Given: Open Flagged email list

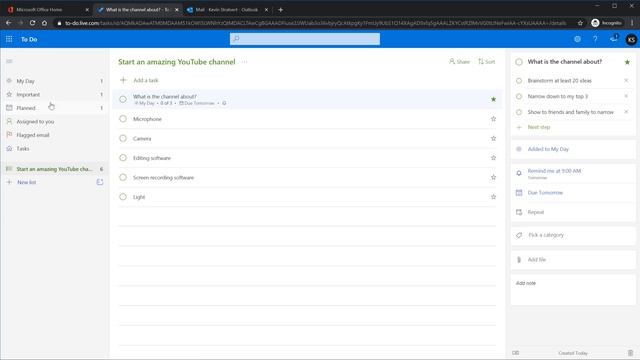Looking at the screenshot, I should [55, 135].
